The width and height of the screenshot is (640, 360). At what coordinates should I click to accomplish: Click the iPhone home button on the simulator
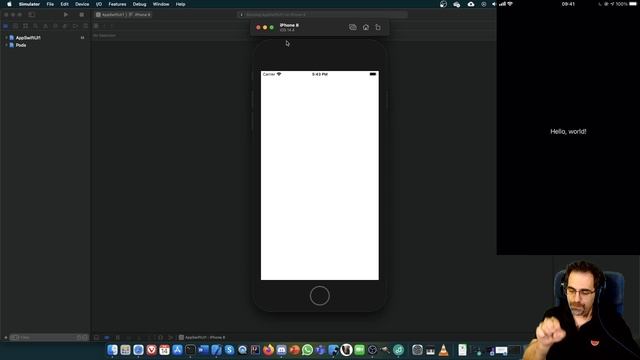pyautogui.click(x=320, y=296)
